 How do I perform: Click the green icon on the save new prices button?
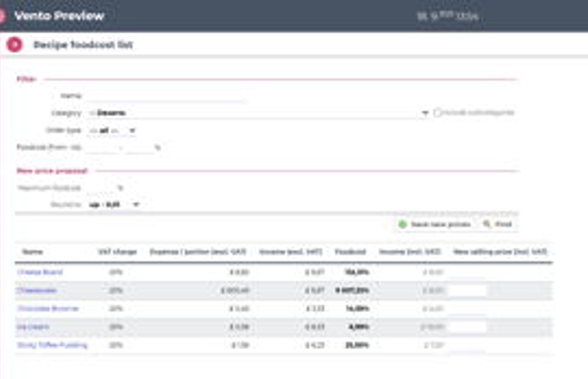point(402,224)
